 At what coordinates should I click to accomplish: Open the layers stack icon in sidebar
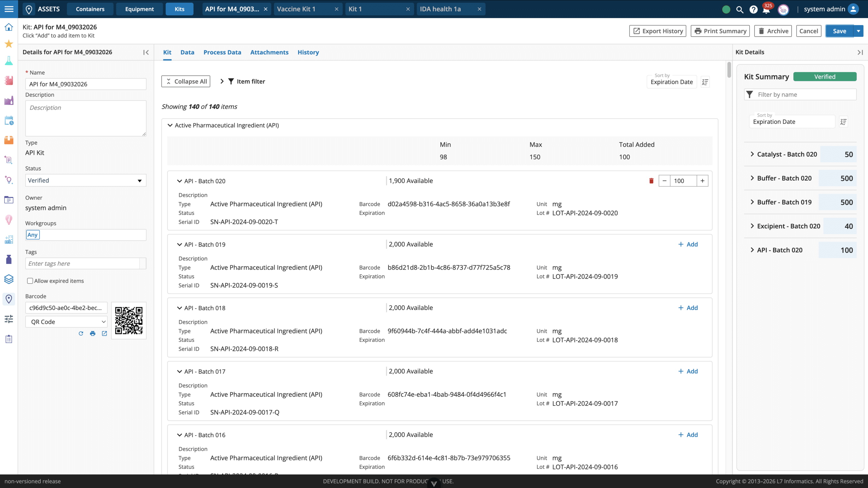[9, 279]
